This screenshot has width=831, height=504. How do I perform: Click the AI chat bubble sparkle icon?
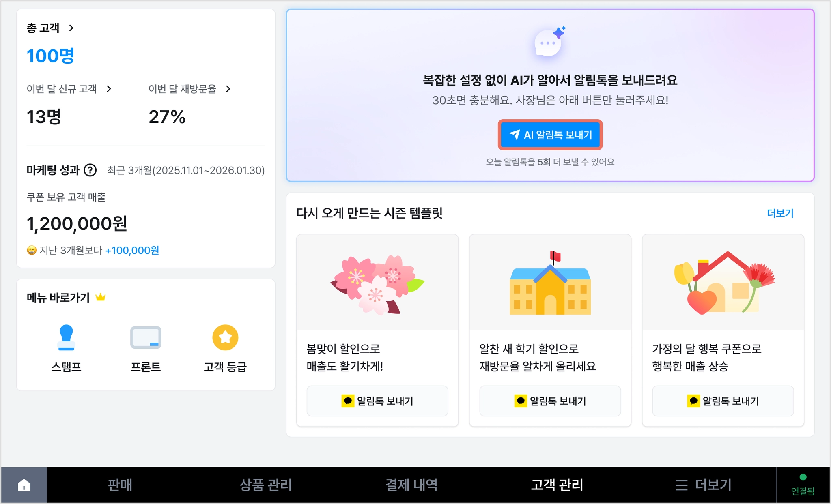pos(550,42)
